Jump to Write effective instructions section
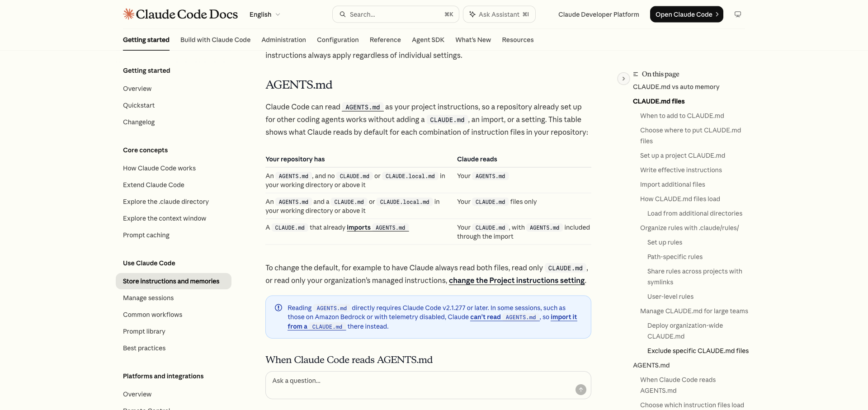The height and width of the screenshot is (410, 868). [x=681, y=170]
